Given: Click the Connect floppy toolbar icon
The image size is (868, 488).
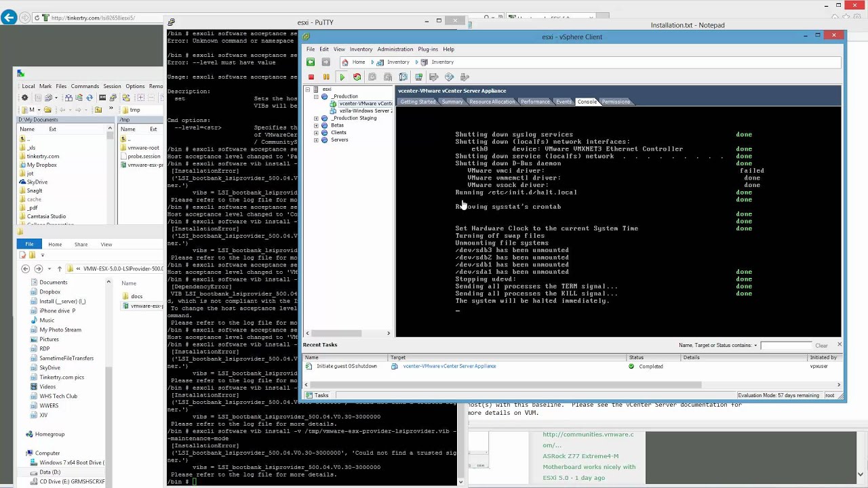Looking at the screenshot, I should point(434,77).
